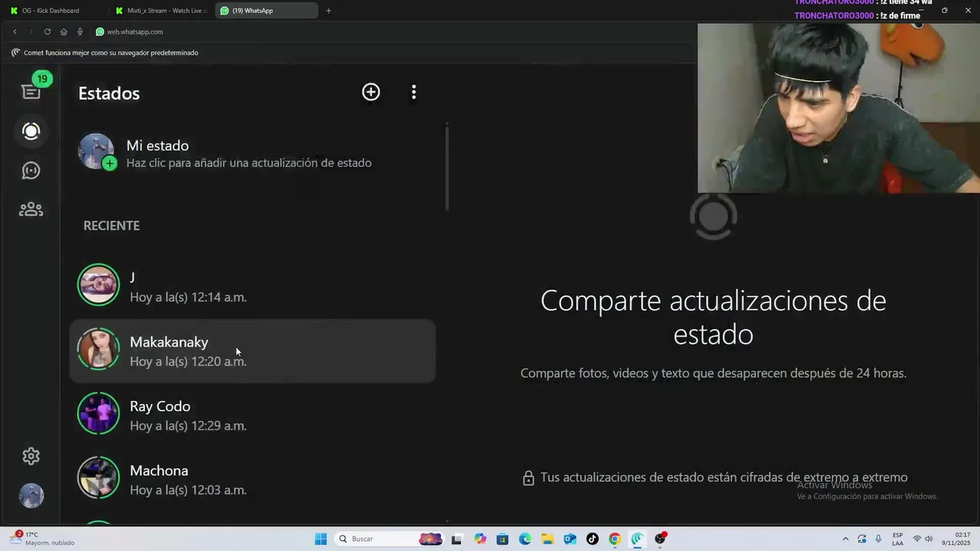Open OBS Studio from the taskbar

point(660,539)
